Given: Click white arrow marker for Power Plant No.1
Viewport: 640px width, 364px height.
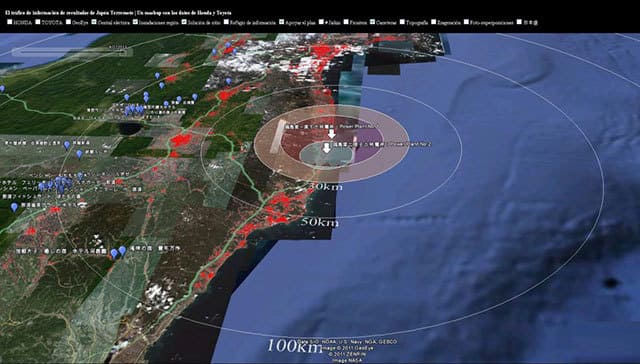Looking at the screenshot, I should click(332, 133).
